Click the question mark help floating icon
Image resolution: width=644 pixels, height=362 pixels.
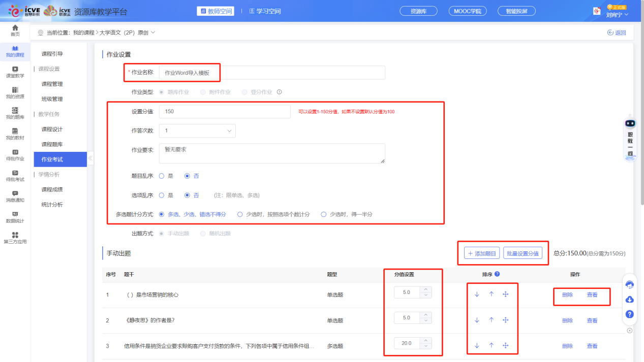pos(629,315)
